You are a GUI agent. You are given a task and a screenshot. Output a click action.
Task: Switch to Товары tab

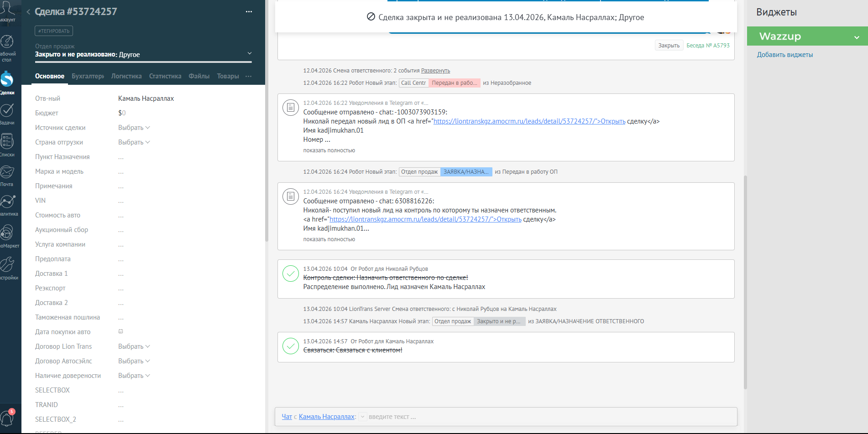(x=228, y=76)
